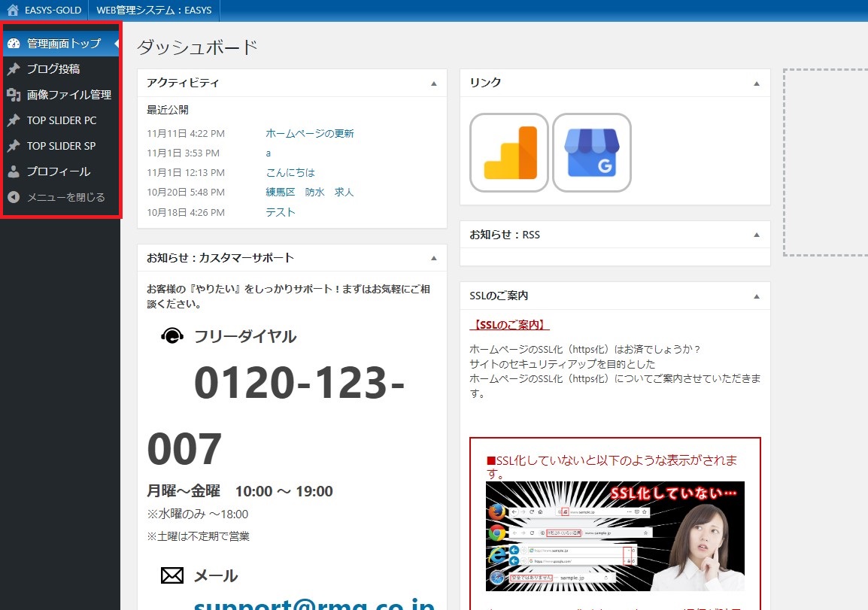Click the pin icon beside ブログ投稿
This screenshot has height=610, width=868.
pyautogui.click(x=14, y=69)
